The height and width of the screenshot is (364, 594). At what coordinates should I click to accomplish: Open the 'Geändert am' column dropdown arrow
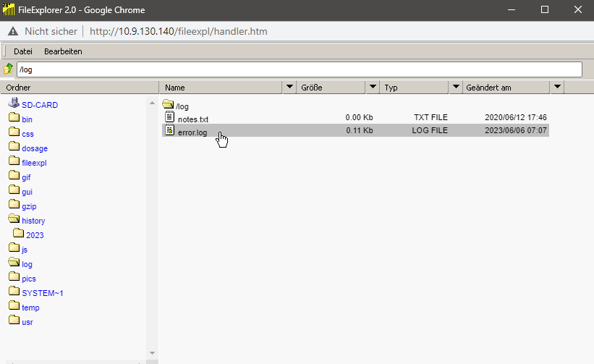pos(557,87)
